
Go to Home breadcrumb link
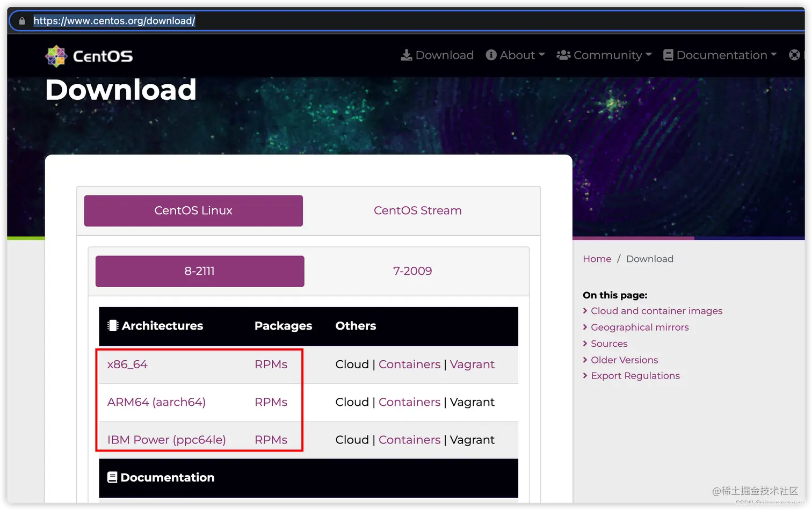[597, 259]
